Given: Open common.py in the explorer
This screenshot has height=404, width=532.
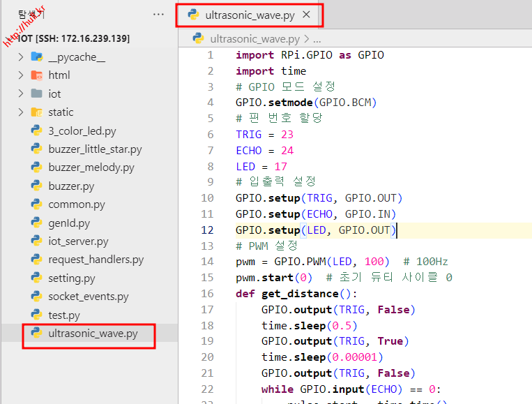Looking at the screenshot, I should 76,204.
